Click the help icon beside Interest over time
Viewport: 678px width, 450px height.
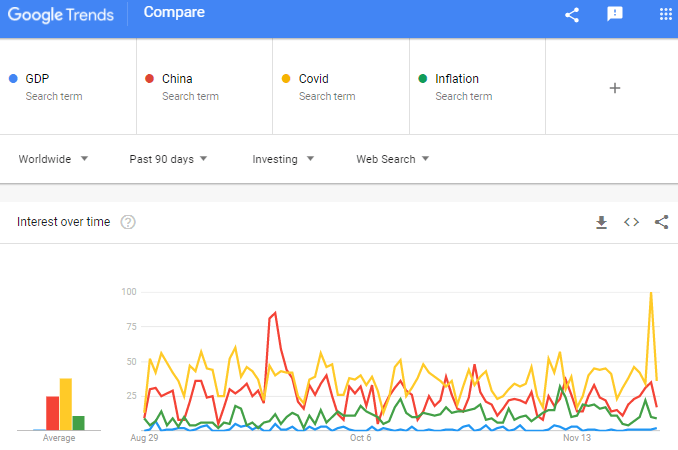coord(128,222)
